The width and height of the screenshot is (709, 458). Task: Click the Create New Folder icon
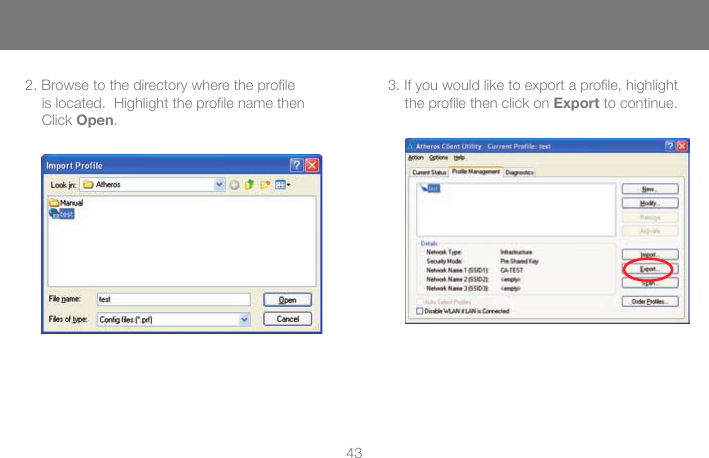click(265, 184)
